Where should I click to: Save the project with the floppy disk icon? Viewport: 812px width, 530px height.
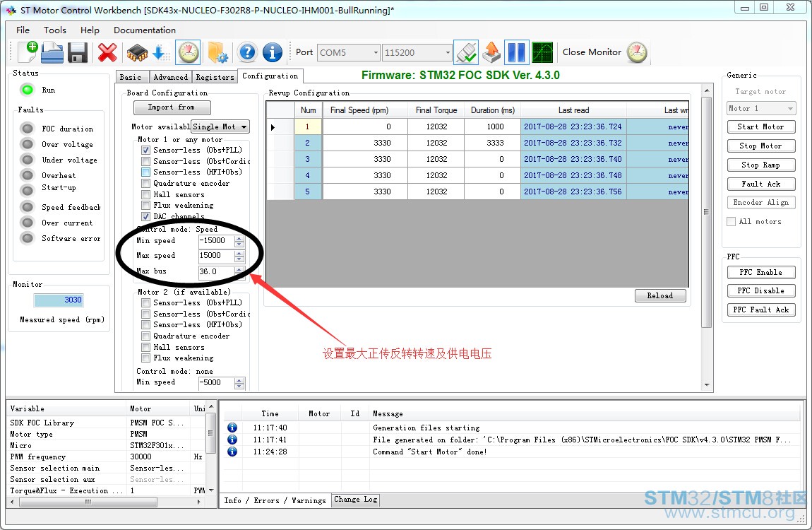(78, 52)
